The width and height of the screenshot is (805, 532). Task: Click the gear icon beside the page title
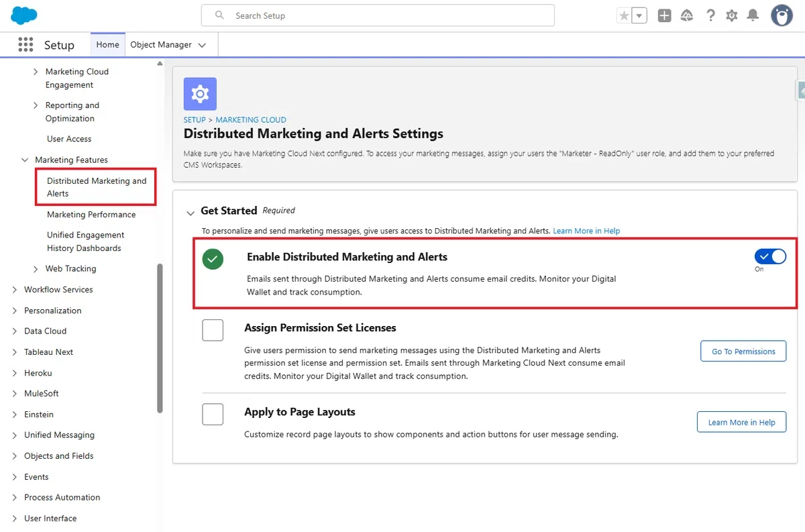pyautogui.click(x=200, y=94)
